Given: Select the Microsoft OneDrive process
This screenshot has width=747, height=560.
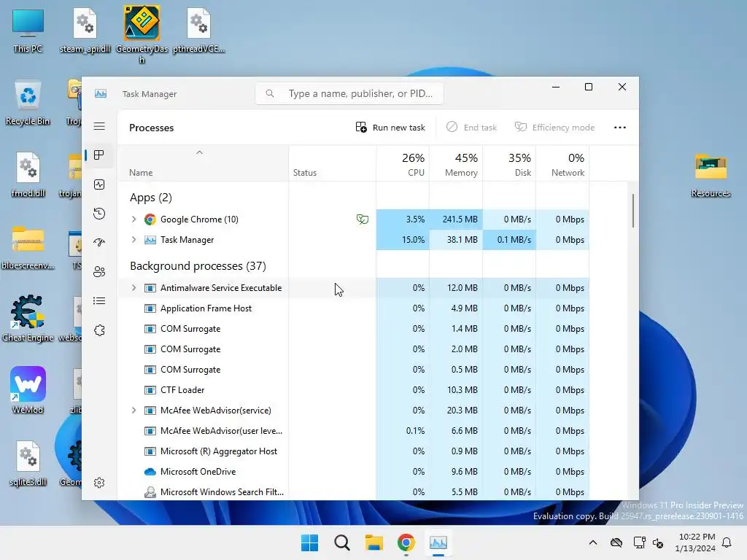Looking at the screenshot, I should (353, 472).
